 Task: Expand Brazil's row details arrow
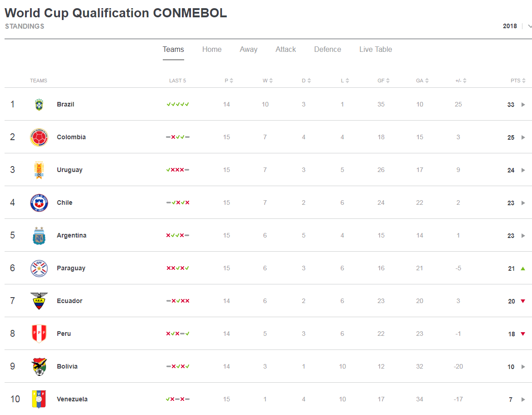point(523,105)
